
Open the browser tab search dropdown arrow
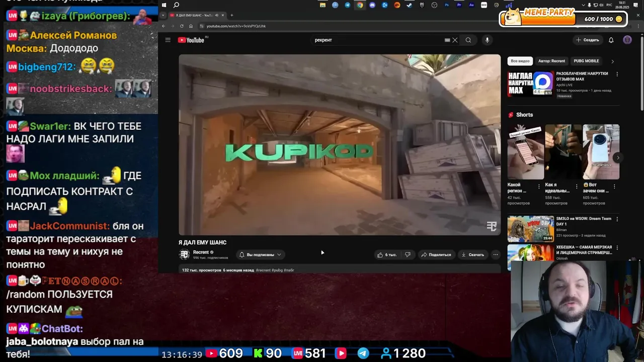pos(163,15)
